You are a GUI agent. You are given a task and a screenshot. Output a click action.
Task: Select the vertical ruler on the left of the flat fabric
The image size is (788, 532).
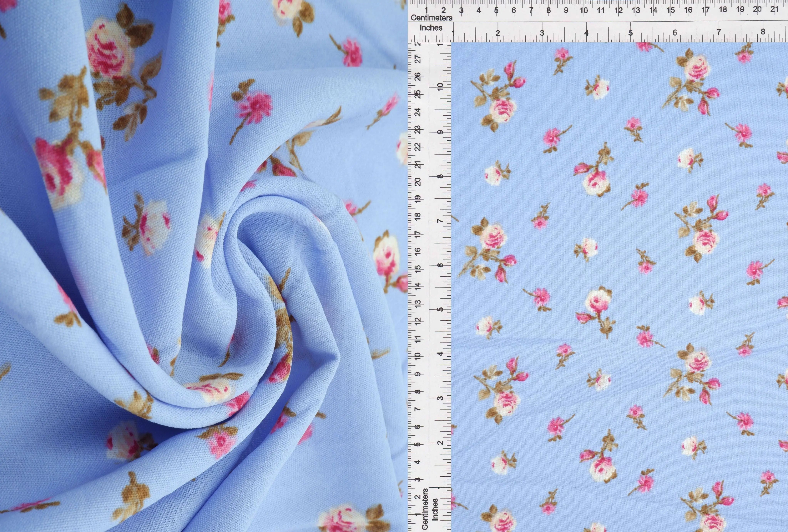point(431,271)
